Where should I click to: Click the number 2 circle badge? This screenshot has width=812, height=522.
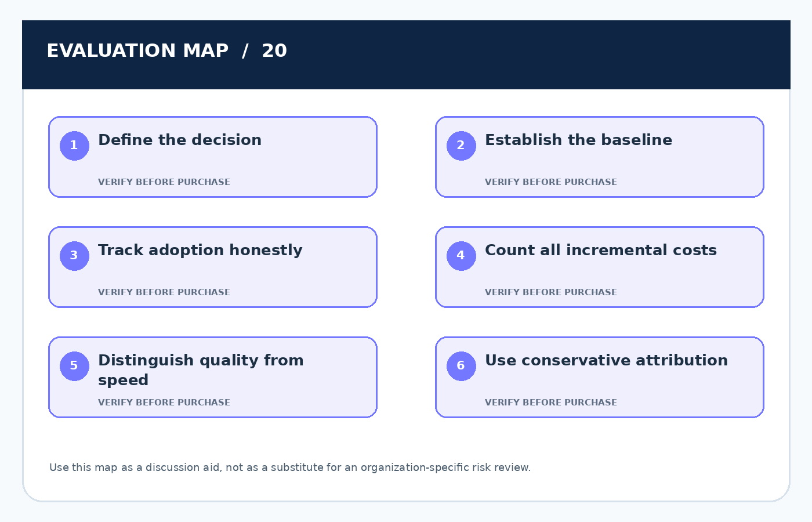[x=461, y=146]
